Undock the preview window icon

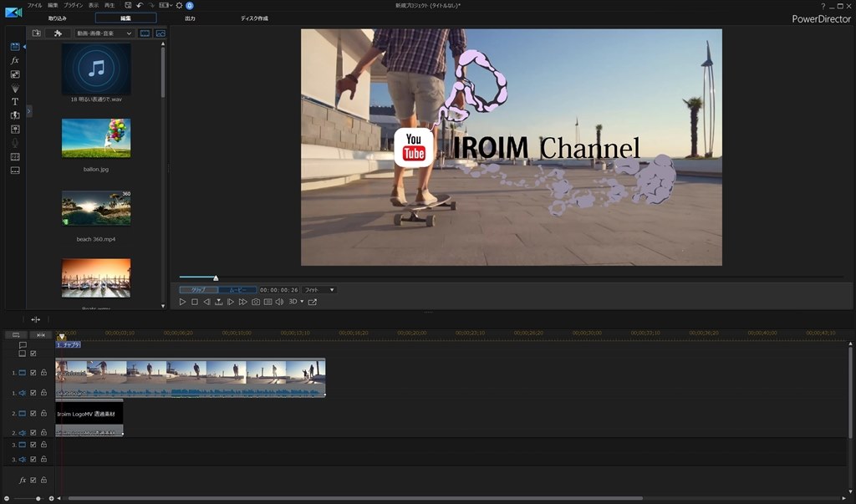click(313, 302)
